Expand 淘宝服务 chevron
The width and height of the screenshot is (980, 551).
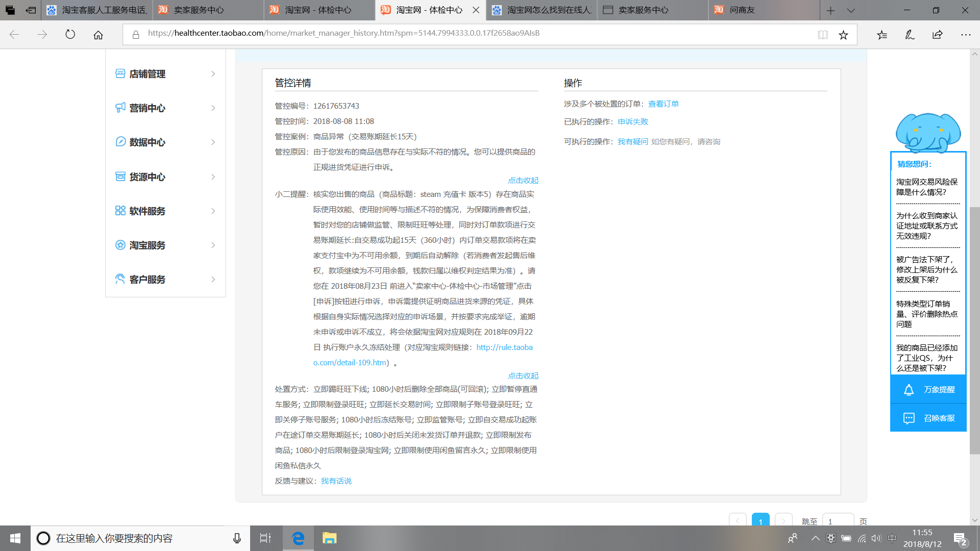point(213,245)
